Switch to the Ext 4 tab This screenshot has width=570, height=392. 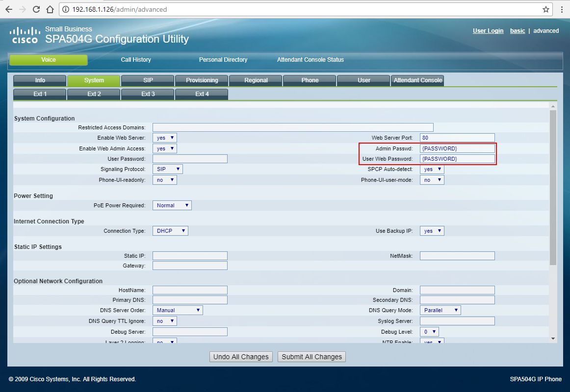click(202, 94)
